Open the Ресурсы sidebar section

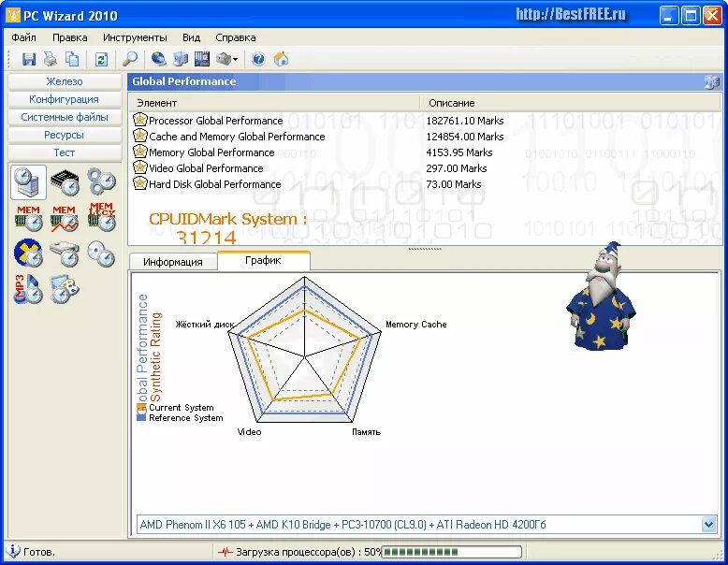[65, 135]
